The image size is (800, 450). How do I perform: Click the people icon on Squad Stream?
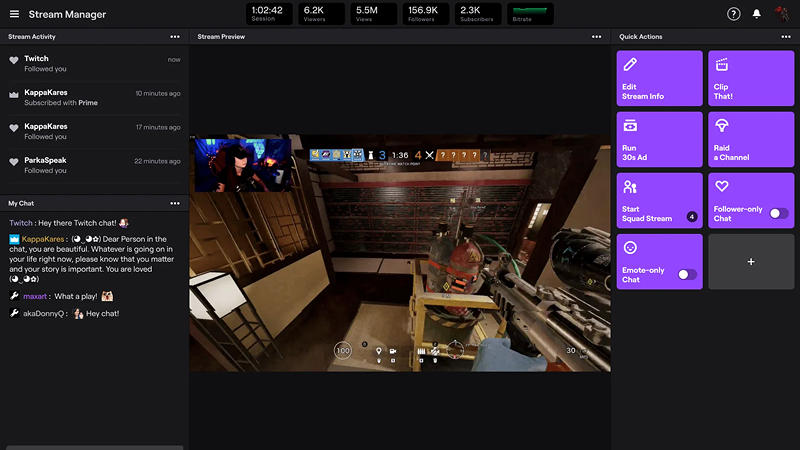(630, 187)
